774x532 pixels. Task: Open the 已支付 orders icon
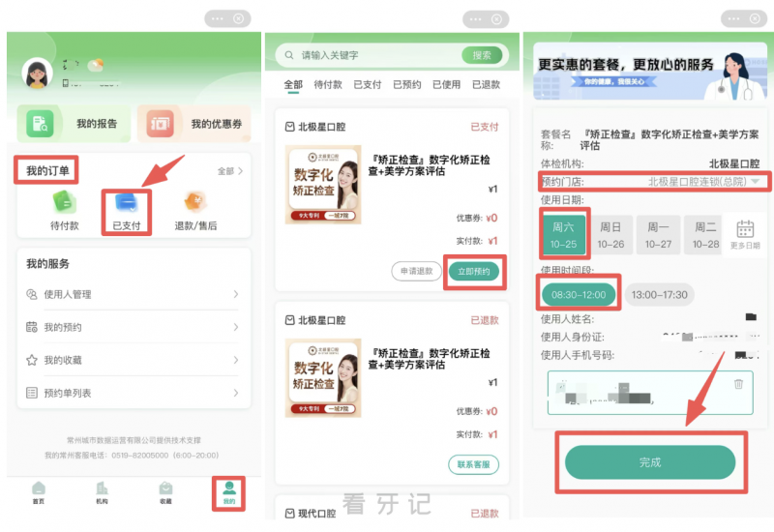click(x=127, y=202)
